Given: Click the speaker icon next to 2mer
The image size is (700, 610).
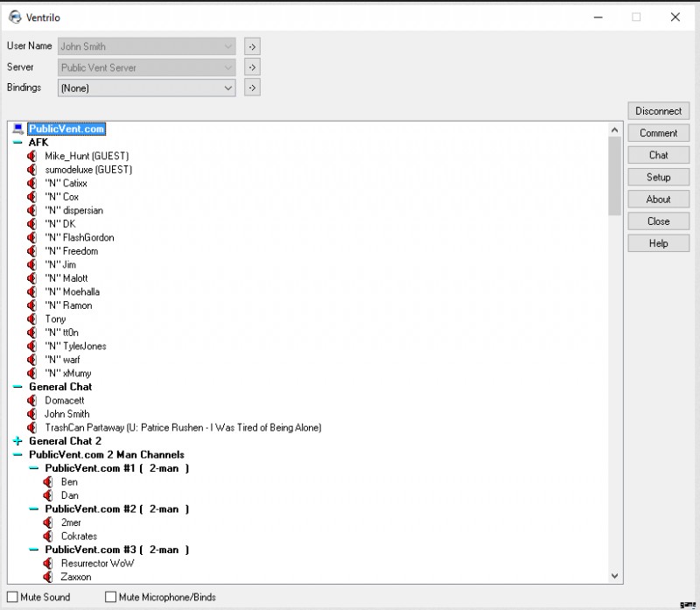Looking at the screenshot, I should pos(48,522).
